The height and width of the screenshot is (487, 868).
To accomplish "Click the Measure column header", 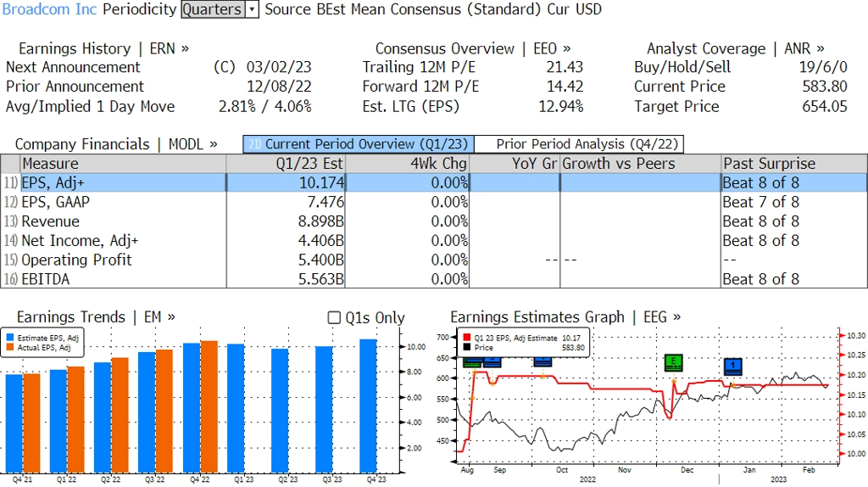I will pos(124,164).
